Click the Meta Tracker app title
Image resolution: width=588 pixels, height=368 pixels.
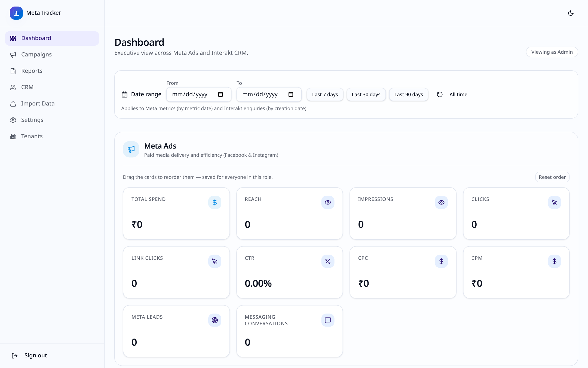pos(44,13)
